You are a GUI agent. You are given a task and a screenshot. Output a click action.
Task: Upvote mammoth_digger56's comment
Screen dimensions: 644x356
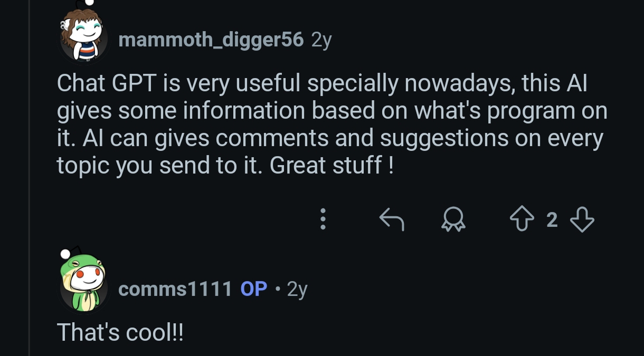tap(522, 219)
